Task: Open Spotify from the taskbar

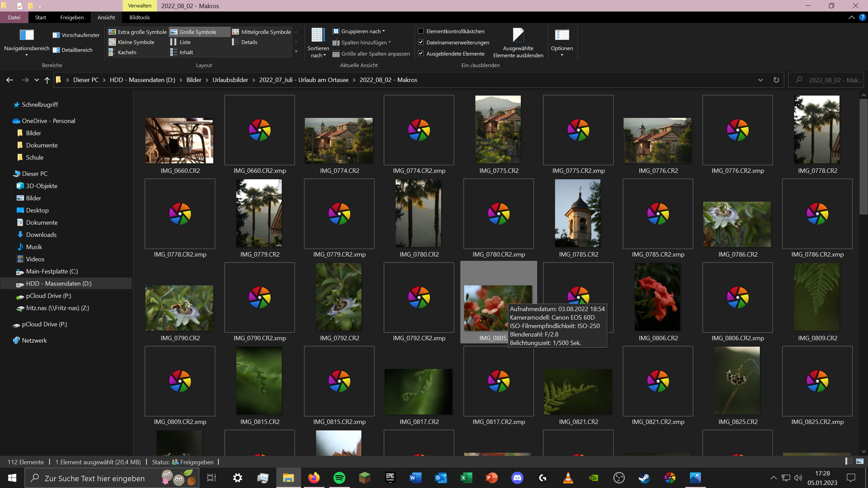Action: [x=339, y=478]
